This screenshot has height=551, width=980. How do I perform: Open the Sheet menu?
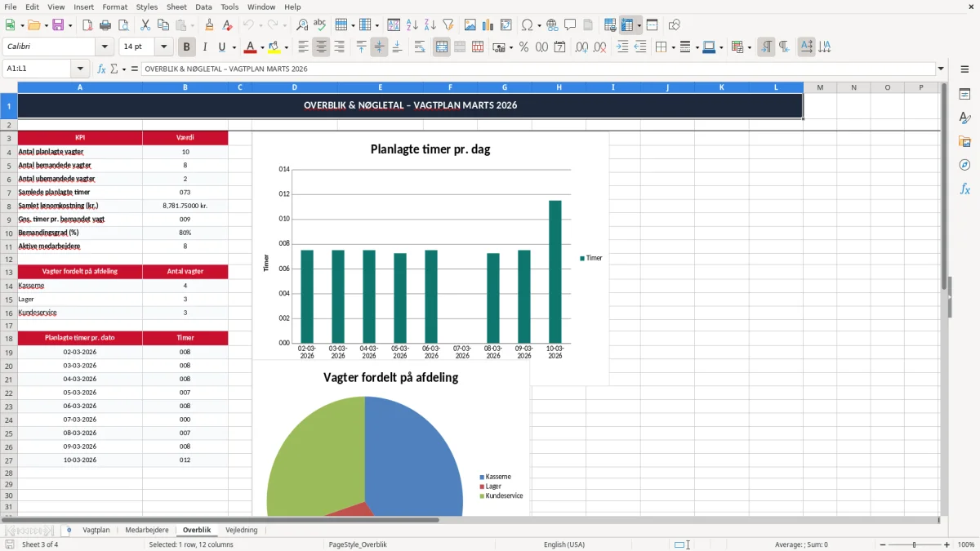[176, 7]
